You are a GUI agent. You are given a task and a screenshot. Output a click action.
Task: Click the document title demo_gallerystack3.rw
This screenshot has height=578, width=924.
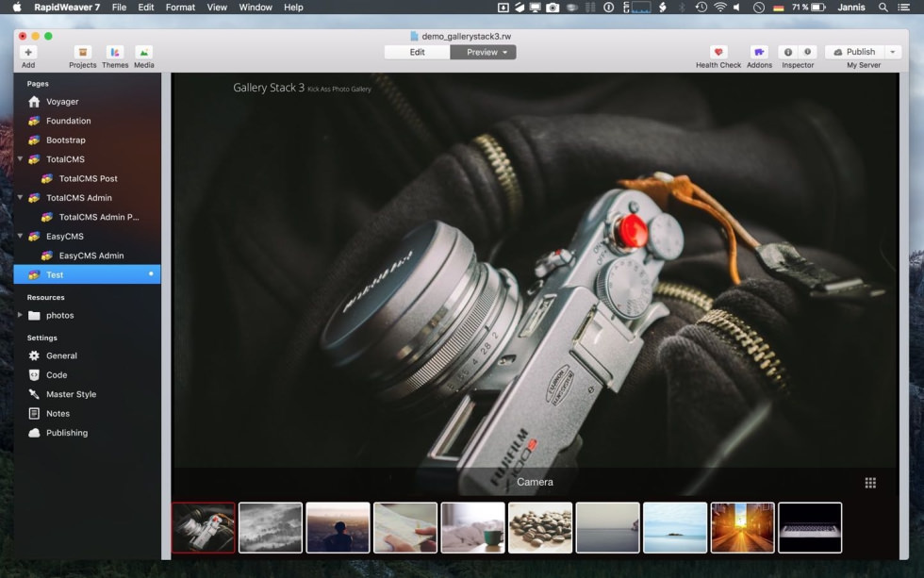[x=466, y=36]
